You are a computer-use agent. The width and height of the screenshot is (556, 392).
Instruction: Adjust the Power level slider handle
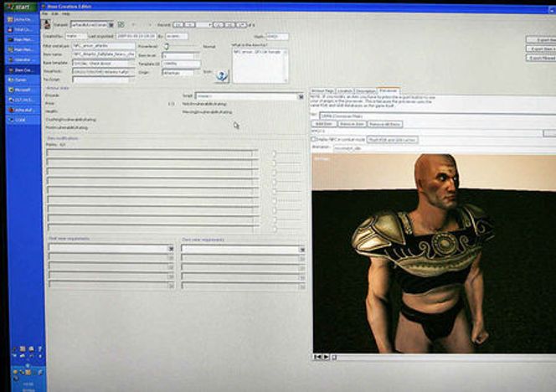click(167, 46)
